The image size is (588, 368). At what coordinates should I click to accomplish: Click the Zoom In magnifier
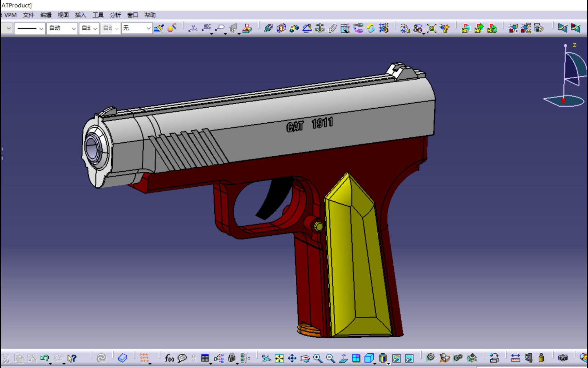click(x=318, y=358)
